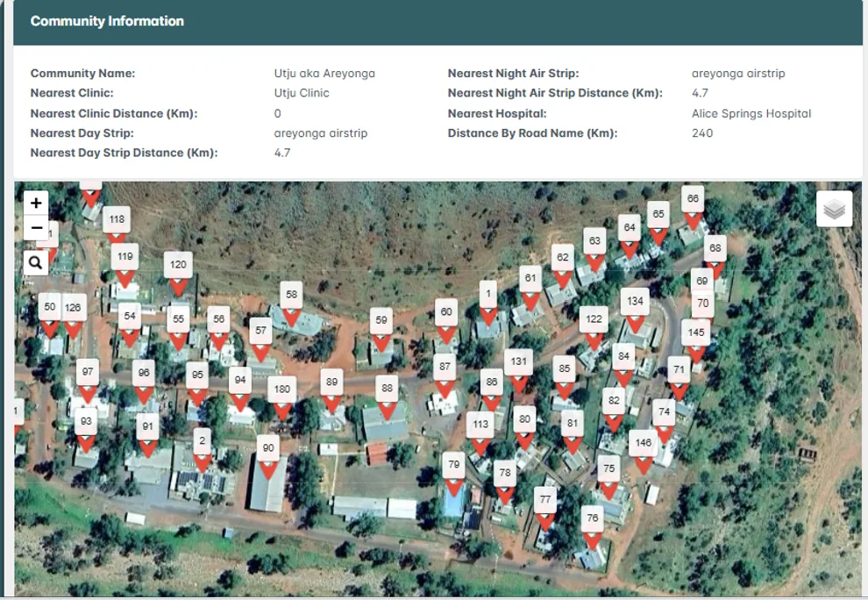Select map marker 54
The height and width of the screenshot is (600, 868).
130,325
